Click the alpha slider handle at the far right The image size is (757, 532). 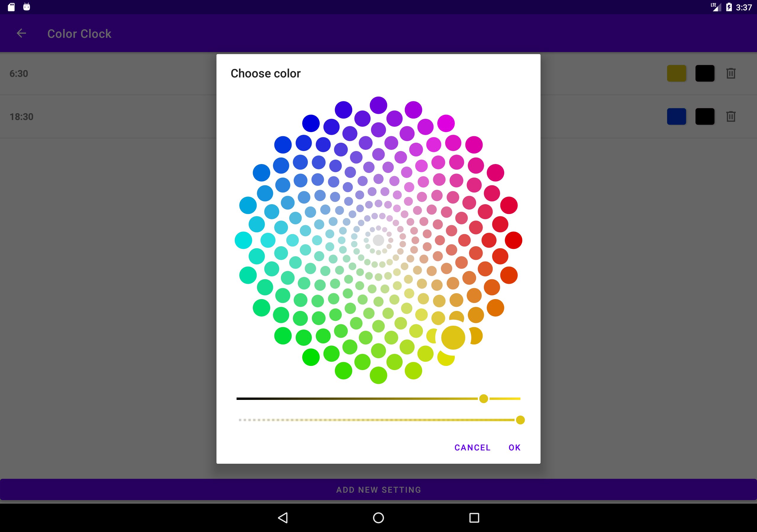coord(520,420)
